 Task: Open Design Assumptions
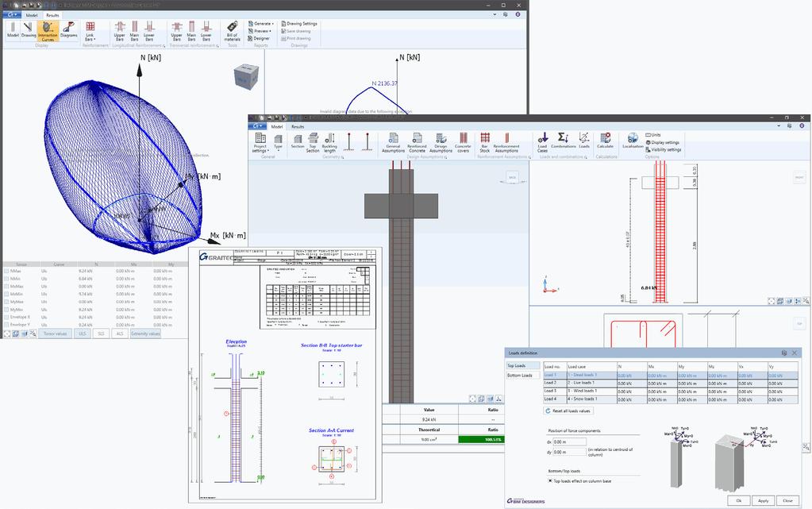coord(441,143)
